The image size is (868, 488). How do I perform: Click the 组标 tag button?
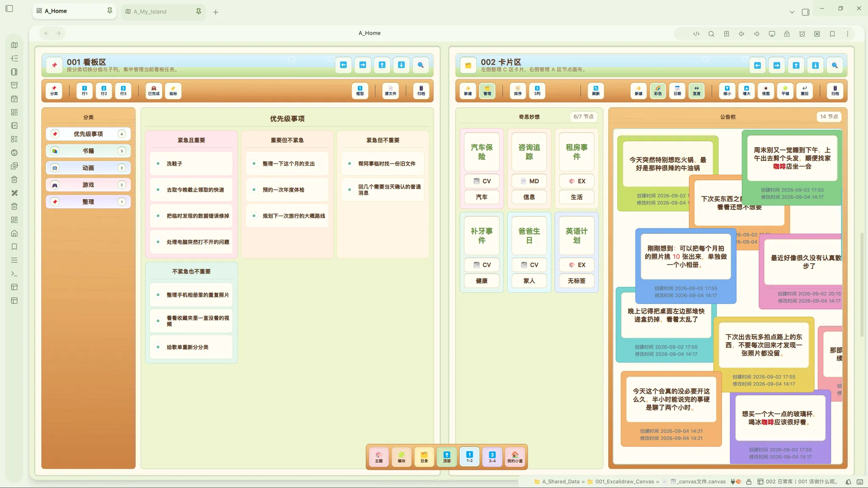point(173,91)
